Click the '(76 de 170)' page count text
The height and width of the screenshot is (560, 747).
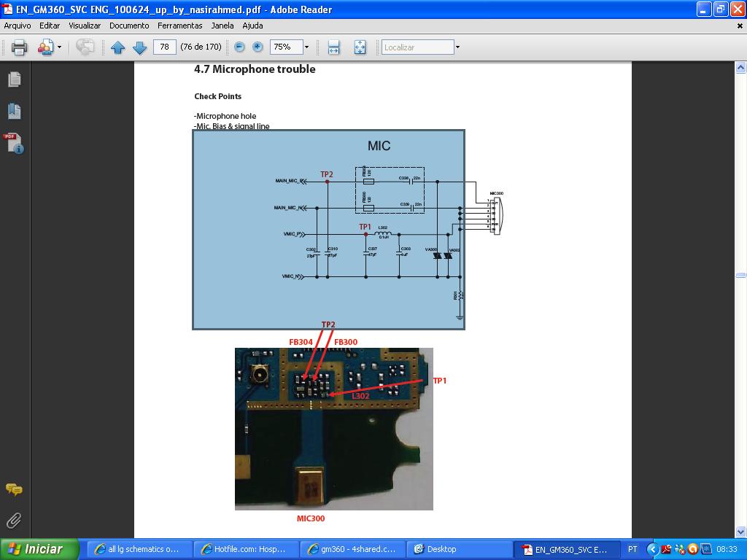coord(201,47)
